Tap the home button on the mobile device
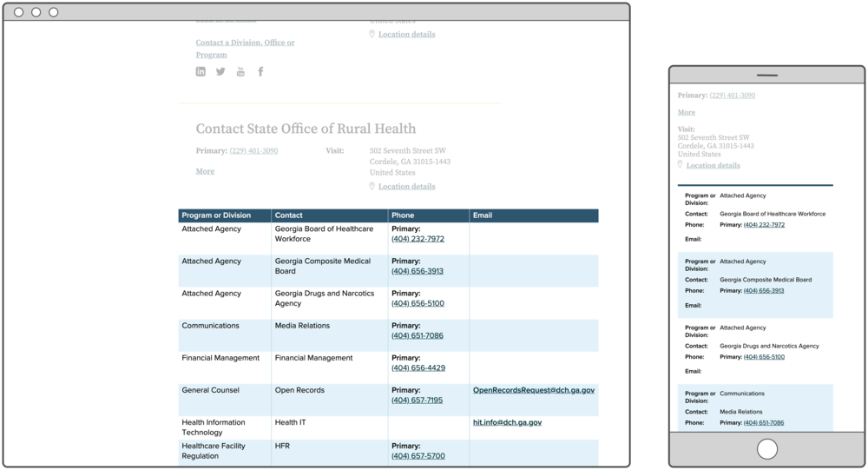Viewport: 868px width, 470px height. [x=767, y=449]
